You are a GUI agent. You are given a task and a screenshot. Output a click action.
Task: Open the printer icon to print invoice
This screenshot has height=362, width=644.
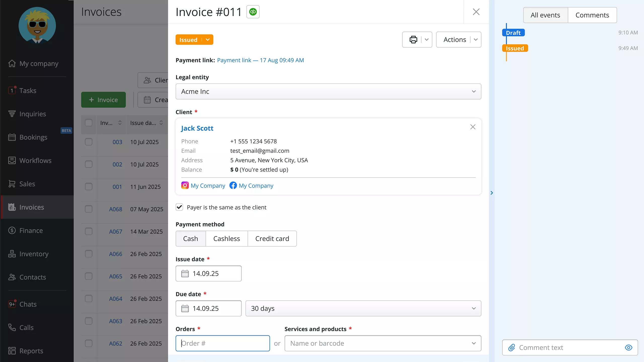tap(413, 39)
